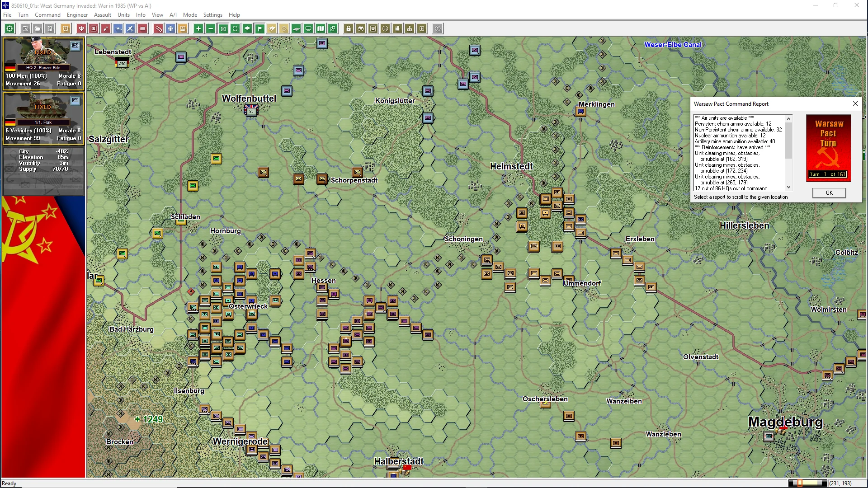
Task: Toggle the crossed-box unit symbol display icon
Action: [x=223, y=28]
